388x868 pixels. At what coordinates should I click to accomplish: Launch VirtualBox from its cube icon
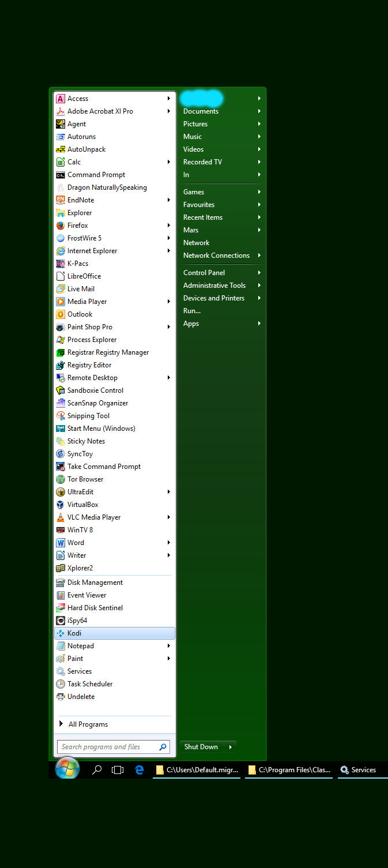tap(61, 505)
